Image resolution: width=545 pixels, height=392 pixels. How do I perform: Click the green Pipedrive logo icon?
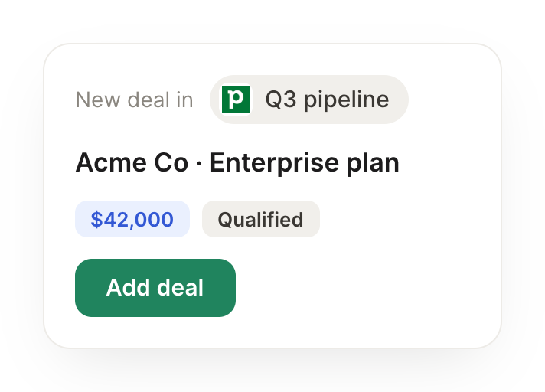236,100
